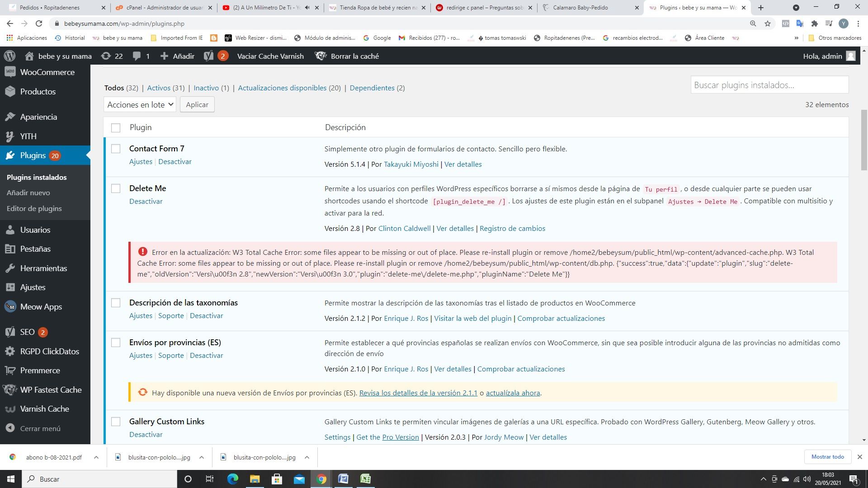Deactivate the Contact Form 7 plugin
Image resolution: width=868 pixels, height=488 pixels.
click(x=175, y=162)
